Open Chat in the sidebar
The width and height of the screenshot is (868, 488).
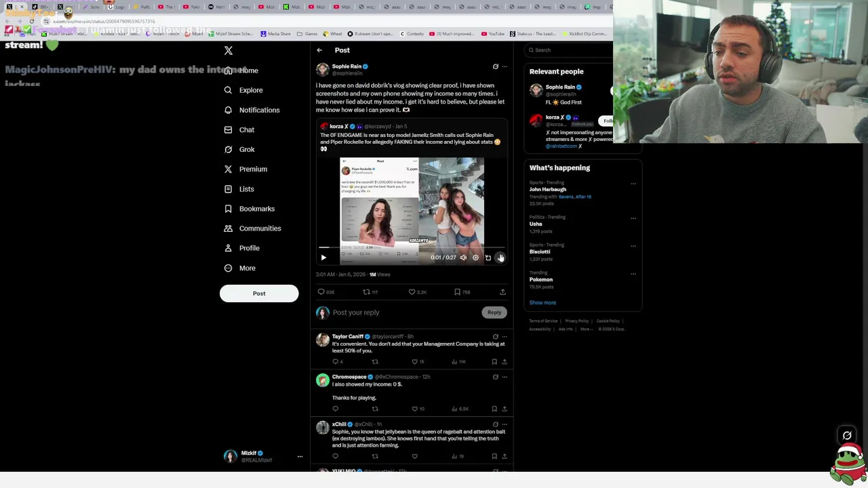pos(239,129)
